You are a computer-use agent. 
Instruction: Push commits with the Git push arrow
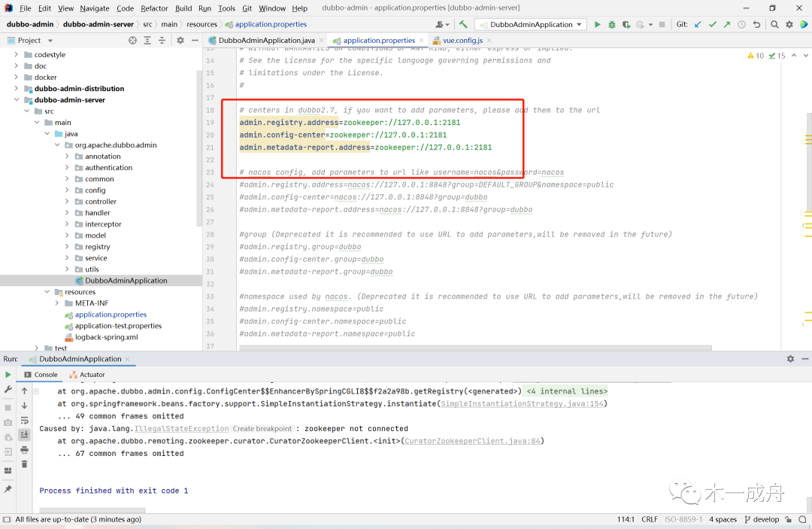pyautogui.click(x=727, y=24)
